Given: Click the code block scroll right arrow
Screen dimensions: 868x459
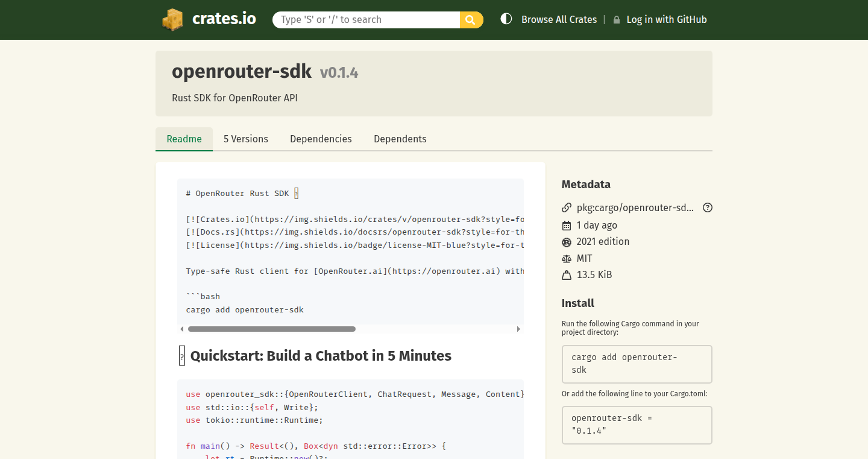Looking at the screenshot, I should (x=518, y=329).
